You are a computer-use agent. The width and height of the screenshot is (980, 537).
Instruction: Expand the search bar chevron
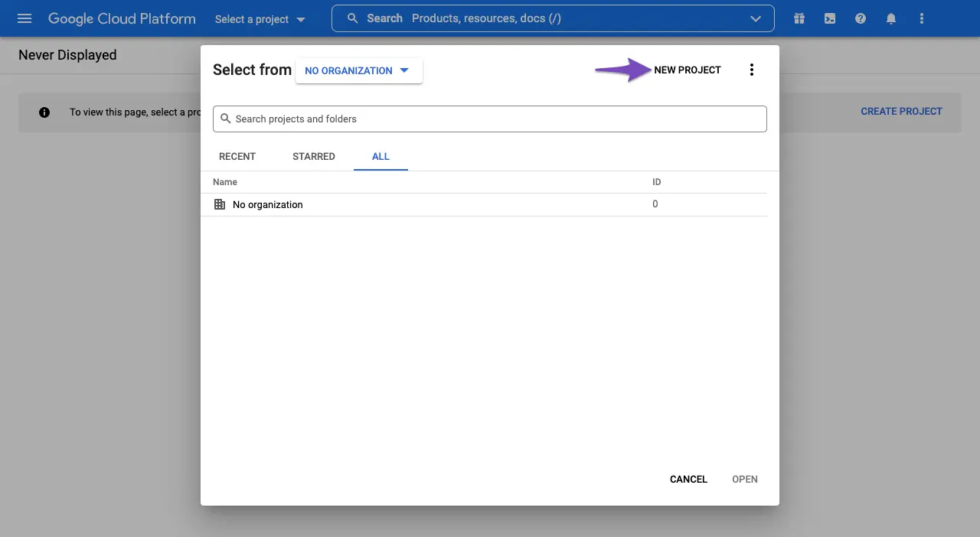pyautogui.click(x=756, y=18)
